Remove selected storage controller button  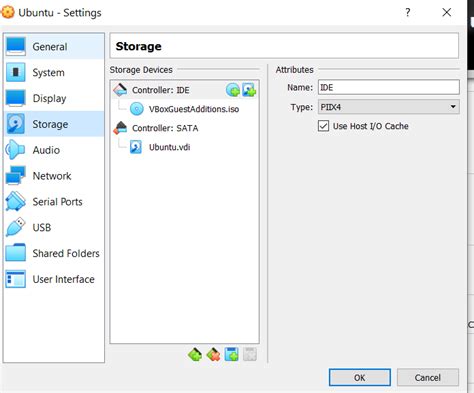point(213,354)
